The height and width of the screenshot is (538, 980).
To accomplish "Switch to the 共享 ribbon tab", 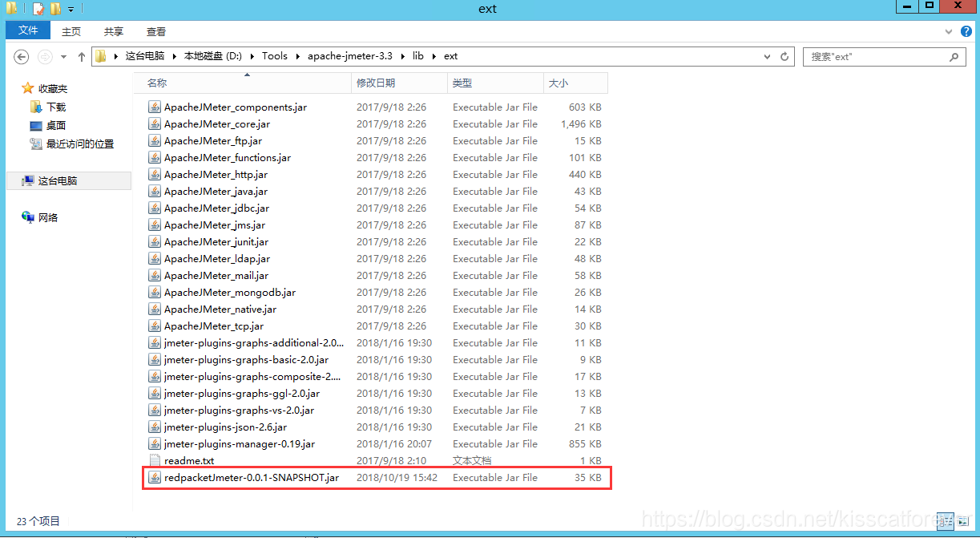I will [114, 31].
